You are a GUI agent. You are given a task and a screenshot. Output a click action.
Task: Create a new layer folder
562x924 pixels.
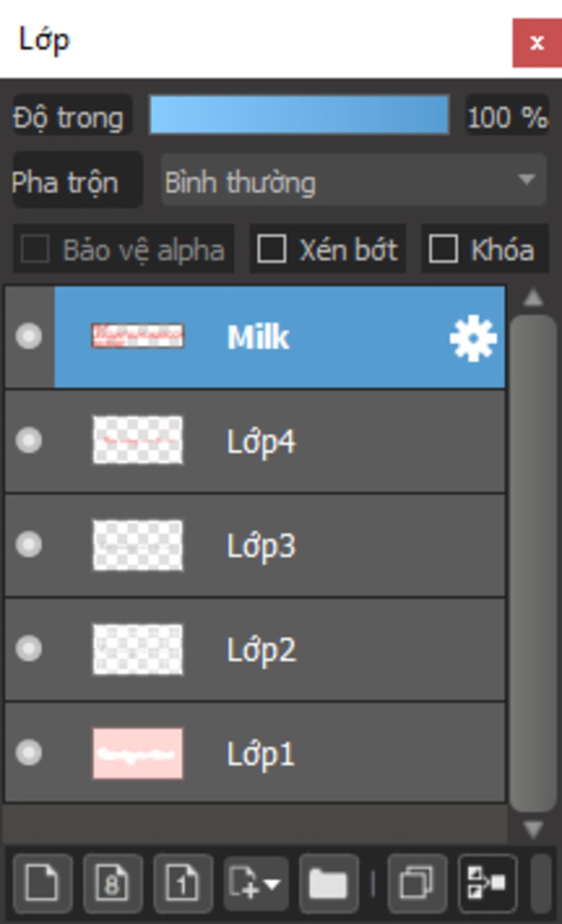coord(328,883)
